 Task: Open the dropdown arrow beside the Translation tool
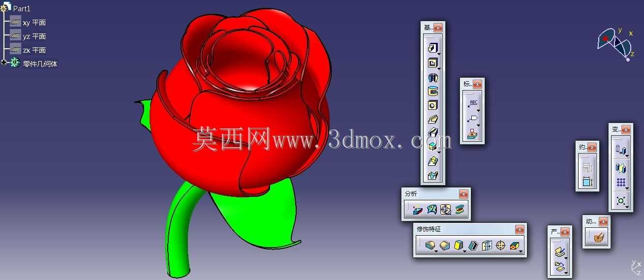tap(627, 156)
